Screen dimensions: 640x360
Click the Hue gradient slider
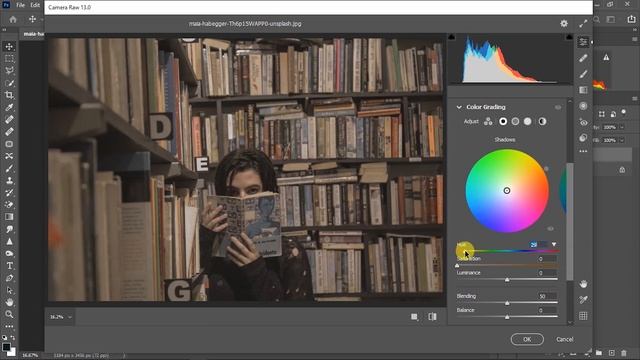coord(507,251)
